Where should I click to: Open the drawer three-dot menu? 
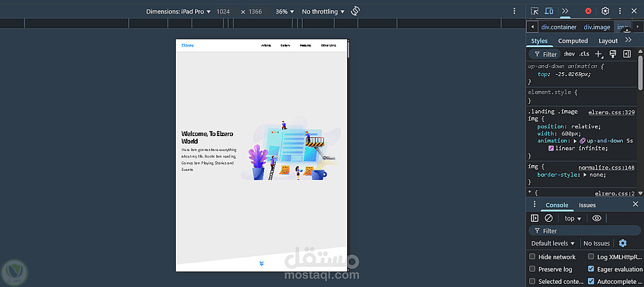(535, 204)
